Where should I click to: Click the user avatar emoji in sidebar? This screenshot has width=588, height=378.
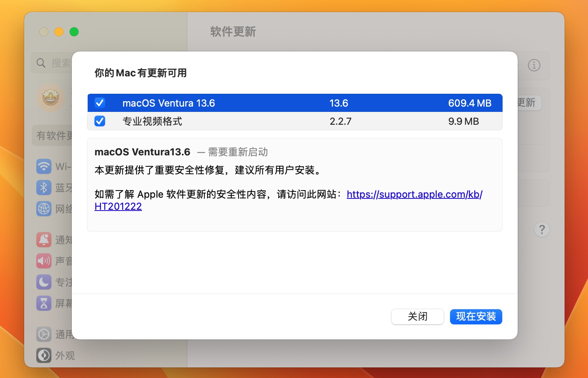[50, 98]
